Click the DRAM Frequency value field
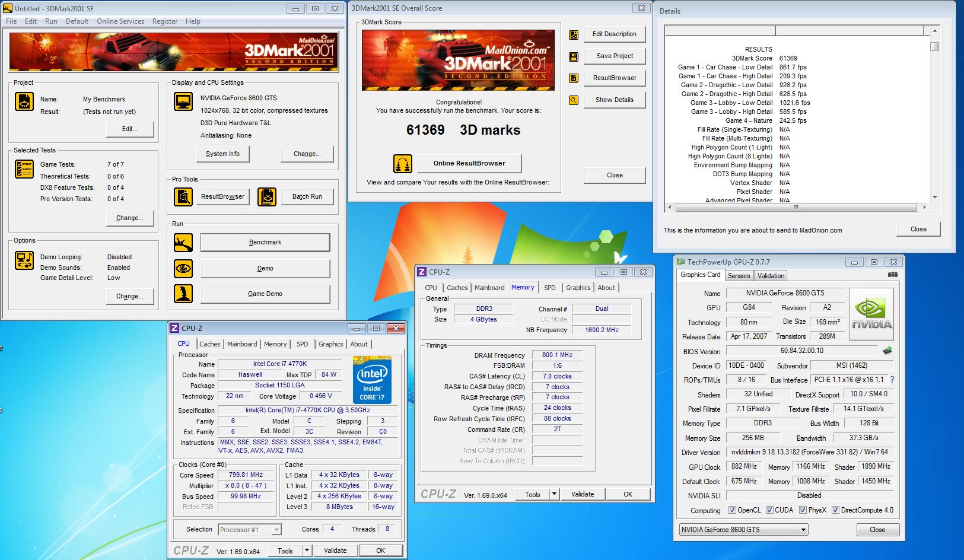This screenshot has width=964, height=560. (x=557, y=355)
